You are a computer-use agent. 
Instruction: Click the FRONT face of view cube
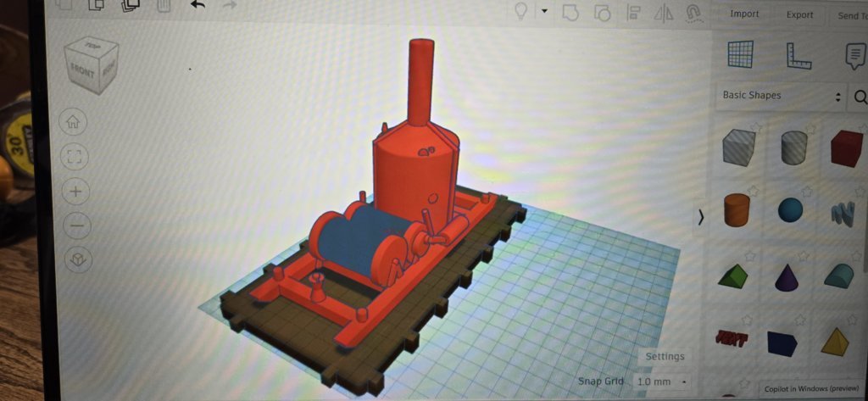coord(82,71)
